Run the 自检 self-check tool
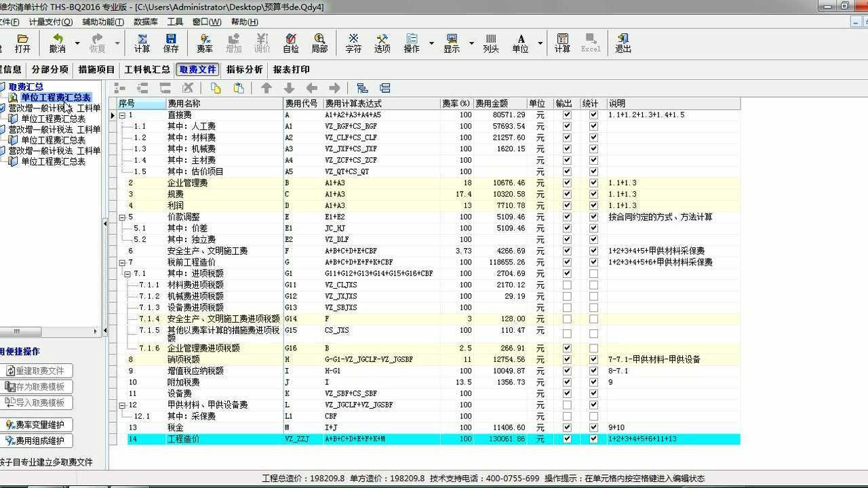868x488 pixels. [x=291, y=43]
